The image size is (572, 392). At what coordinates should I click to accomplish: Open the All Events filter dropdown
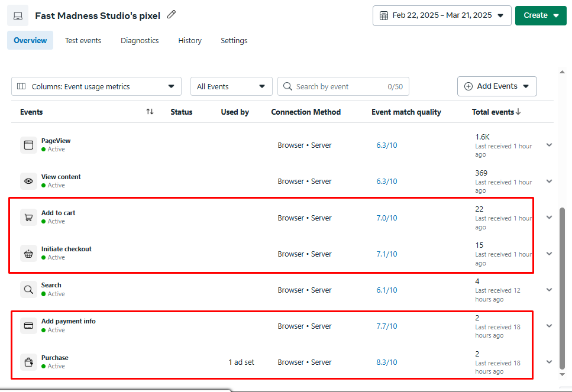click(x=231, y=86)
